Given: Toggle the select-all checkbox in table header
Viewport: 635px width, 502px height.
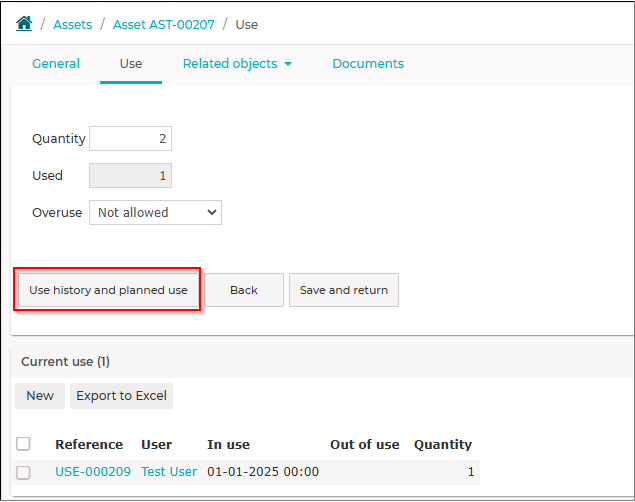Looking at the screenshot, I should 23,444.
